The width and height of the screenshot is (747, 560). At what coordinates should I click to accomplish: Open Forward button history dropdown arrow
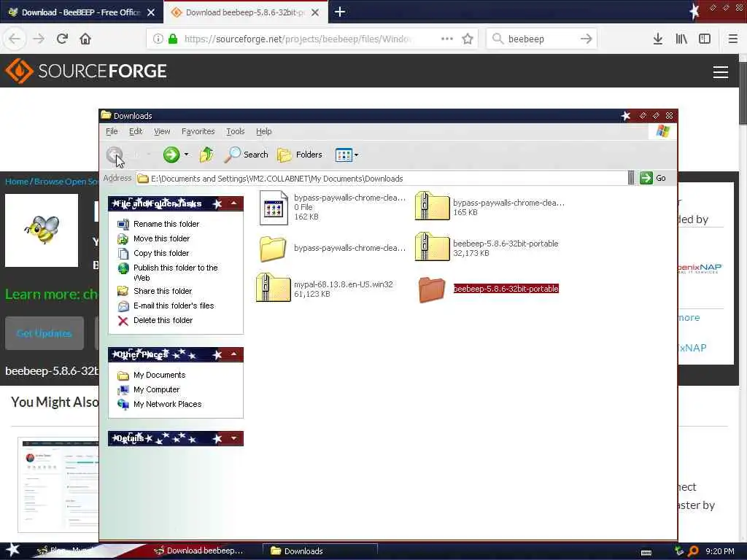point(186,155)
